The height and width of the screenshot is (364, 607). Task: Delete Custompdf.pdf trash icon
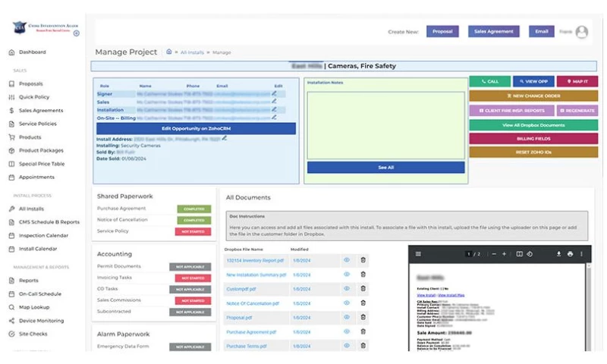363,289
